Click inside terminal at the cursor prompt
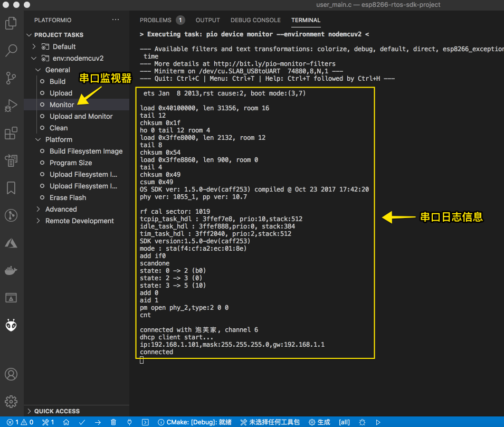 (x=142, y=360)
